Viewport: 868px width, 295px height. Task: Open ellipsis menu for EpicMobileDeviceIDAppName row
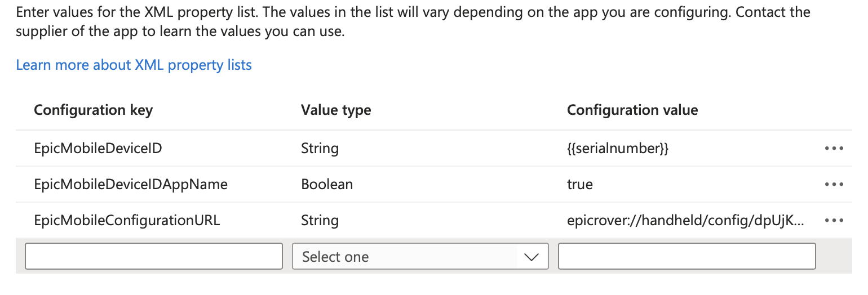pyautogui.click(x=834, y=184)
